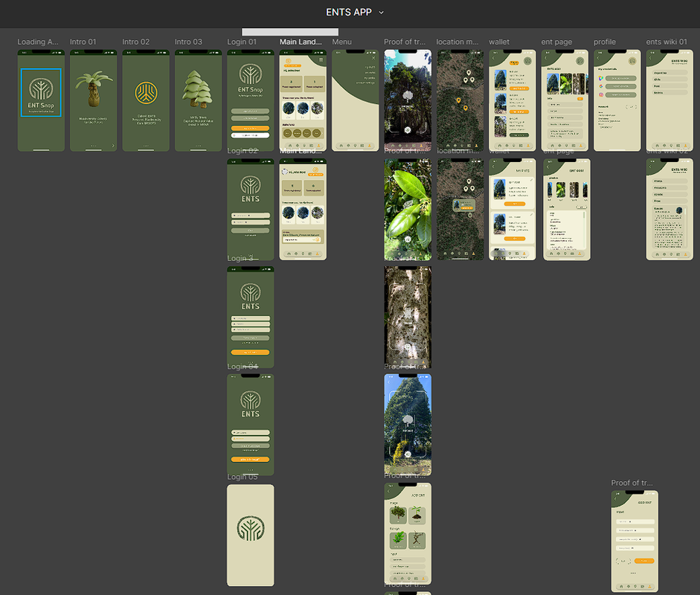Click location pin icon in Menu frame navbar
This screenshot has width=700, height=595.
(356, 146)
